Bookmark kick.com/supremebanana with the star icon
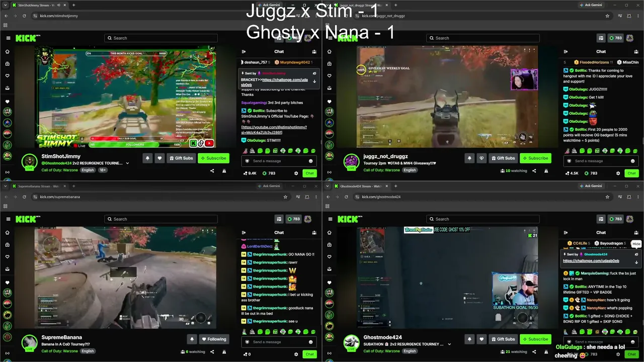 [x=285, y=197]
